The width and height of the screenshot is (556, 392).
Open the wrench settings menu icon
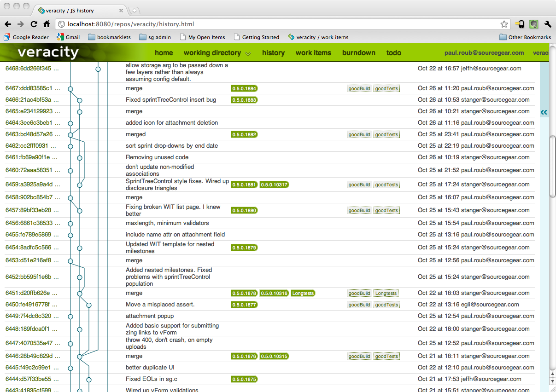point(548,24)
